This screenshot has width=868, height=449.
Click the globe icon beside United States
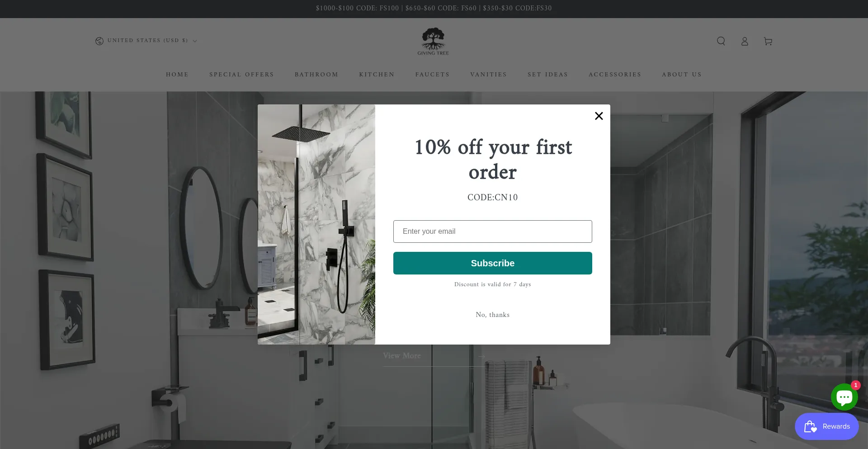tap(99, 41)
